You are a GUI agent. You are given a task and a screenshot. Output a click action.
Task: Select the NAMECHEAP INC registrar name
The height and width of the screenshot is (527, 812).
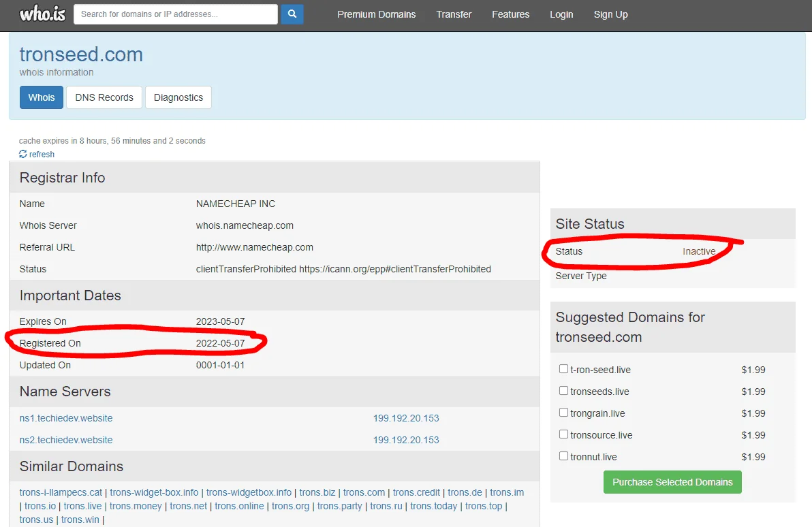pos(235,204)
